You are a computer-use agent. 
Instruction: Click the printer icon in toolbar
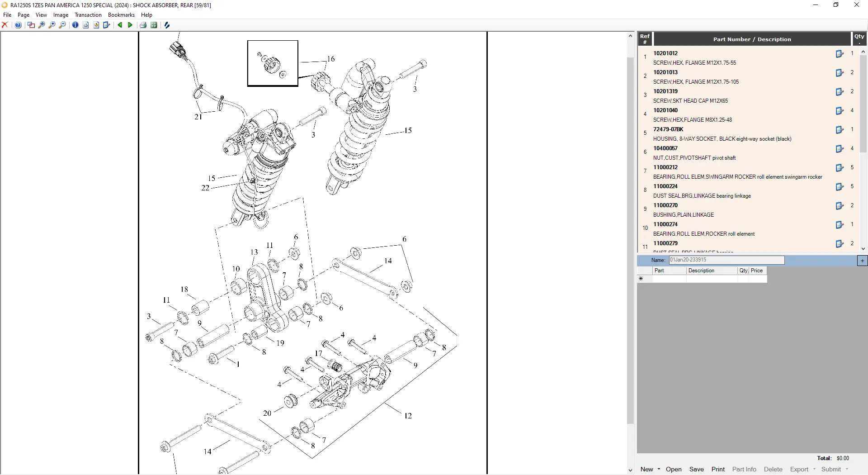[143, 25]
